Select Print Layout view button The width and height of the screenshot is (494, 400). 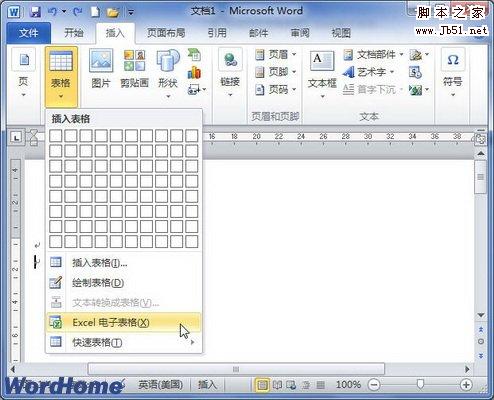pyautogui.click(x=262, y=385)
